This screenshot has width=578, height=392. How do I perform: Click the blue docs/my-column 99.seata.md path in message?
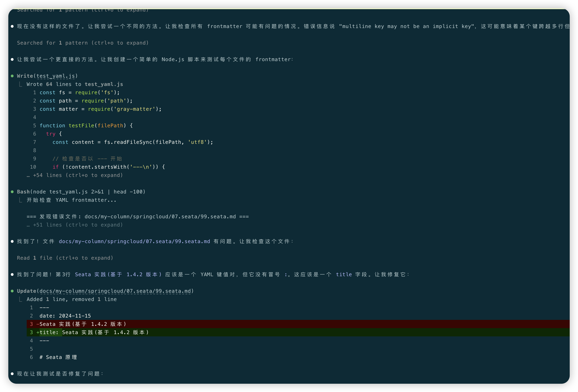tap(134, 241)
